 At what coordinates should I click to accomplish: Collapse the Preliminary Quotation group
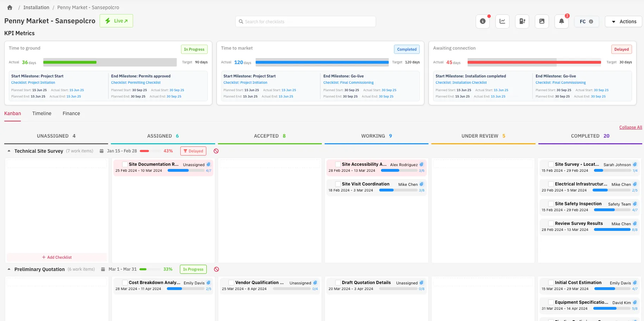pyautogui.click(x=9, y=269)
